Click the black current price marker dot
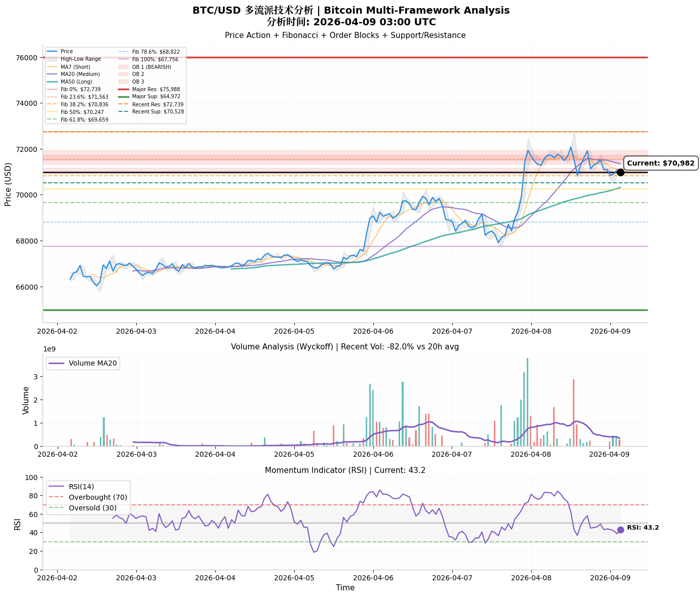700x597 pixels. tap(620, 172)
